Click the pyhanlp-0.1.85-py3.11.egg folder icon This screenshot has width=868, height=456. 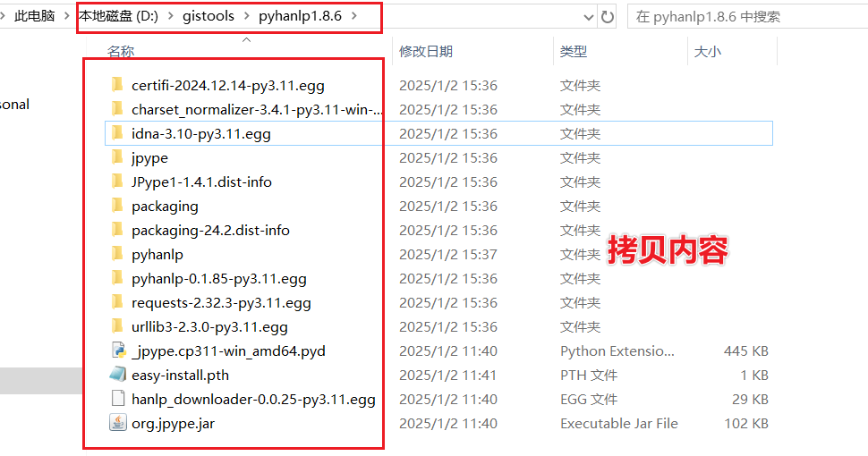pos(117,278)
